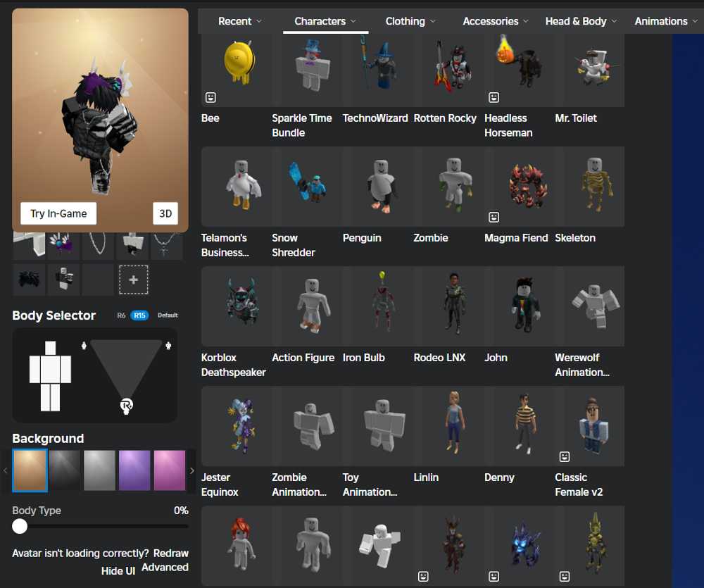Click the Body Type slider handle
Screen dimensions: 704x588
click(20, 527)
